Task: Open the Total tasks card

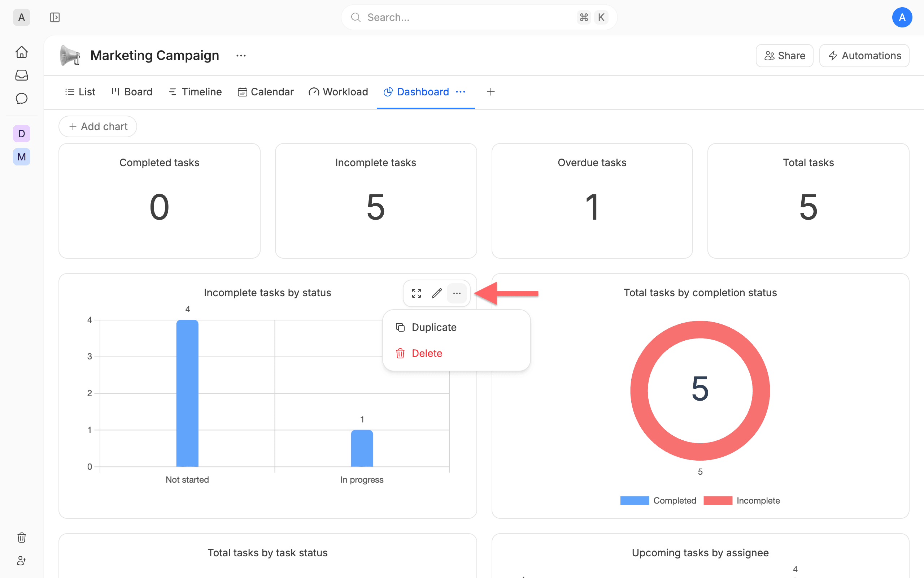Action: tap(808, 201)
